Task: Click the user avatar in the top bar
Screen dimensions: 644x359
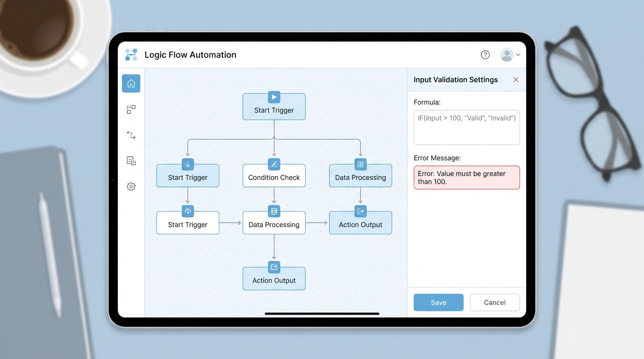Action: [507, 55]
